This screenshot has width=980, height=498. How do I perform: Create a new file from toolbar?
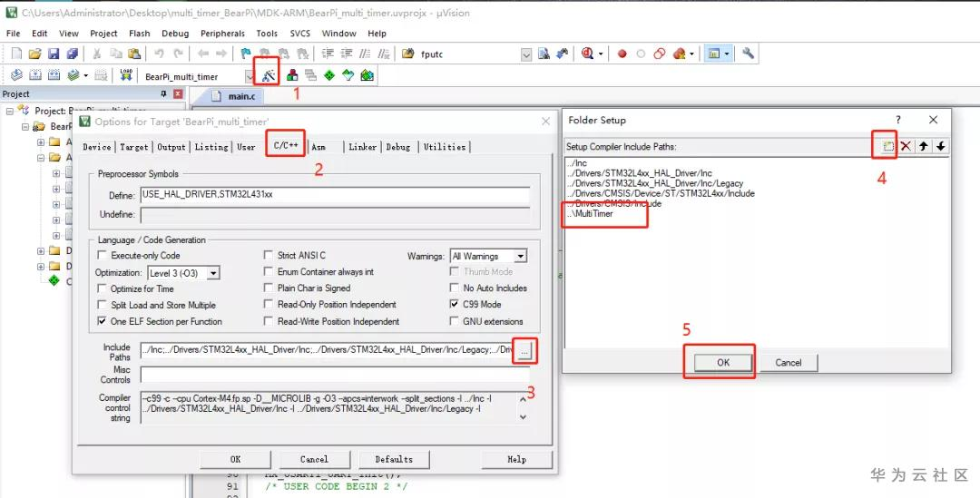[17, 54]
